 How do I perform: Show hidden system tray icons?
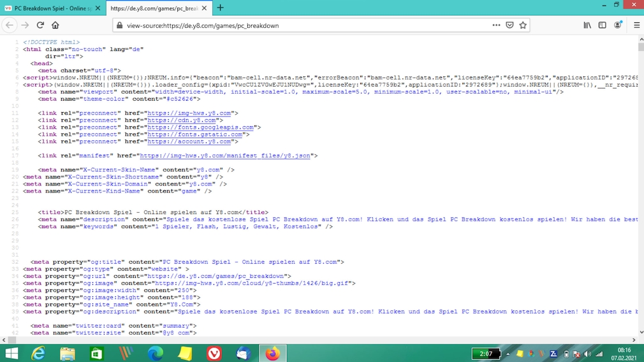coord(508,354)
